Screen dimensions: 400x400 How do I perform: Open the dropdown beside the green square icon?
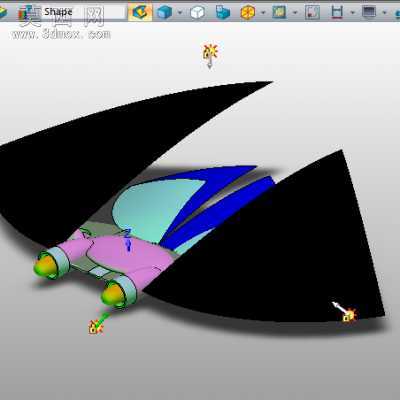pos(295,13)
